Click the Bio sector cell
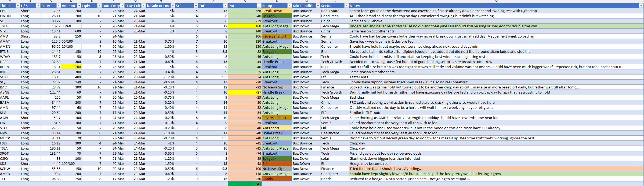Screen dimensions: 644x186 click(x=335, y=51)
